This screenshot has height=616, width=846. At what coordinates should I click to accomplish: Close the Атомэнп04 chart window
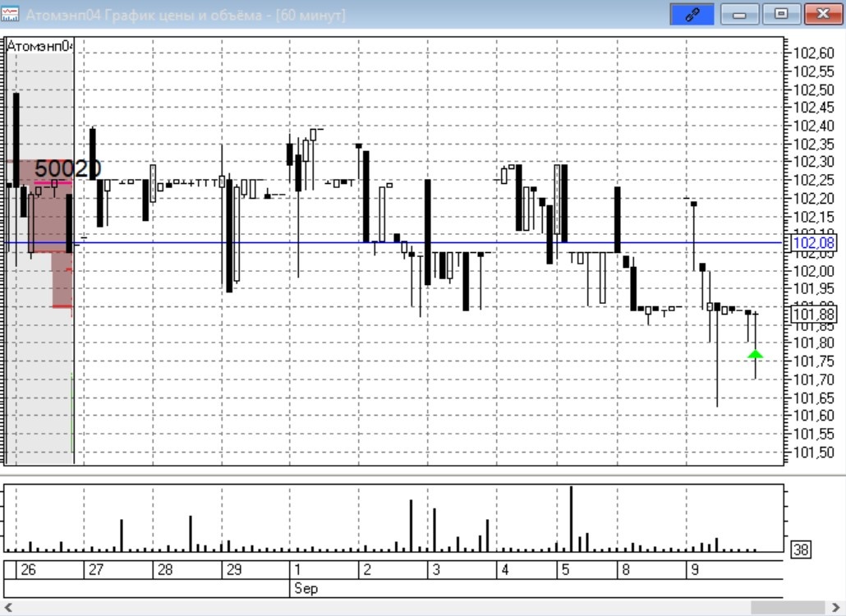click(823, 14)
